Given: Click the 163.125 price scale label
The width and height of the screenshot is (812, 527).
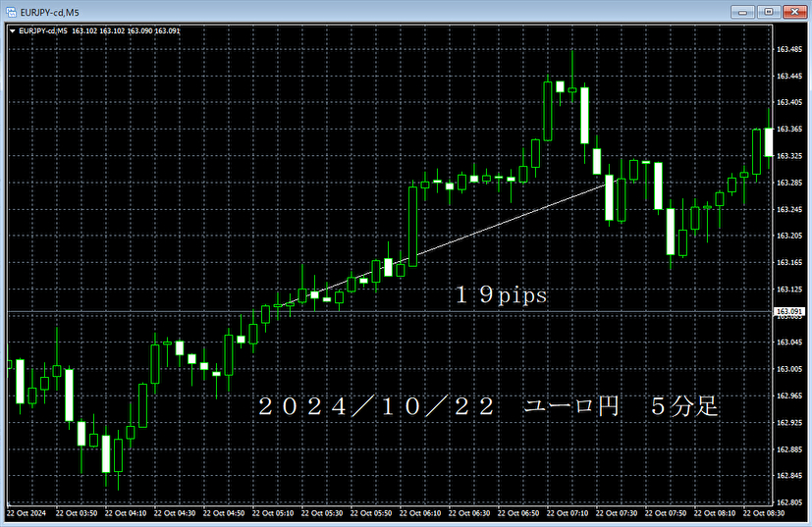Looking at the screenshot, I should pyautogui.click(x=789, y=290).
